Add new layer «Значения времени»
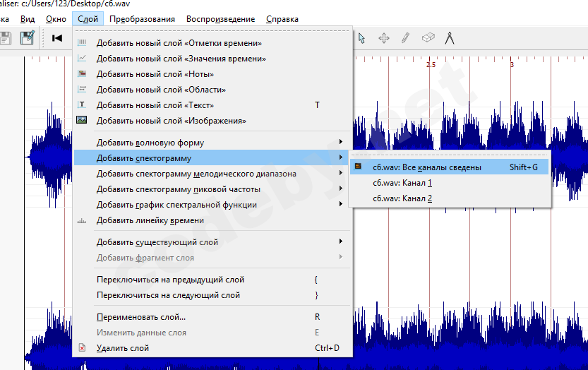 pyautogui.click(x=213, y=59)
